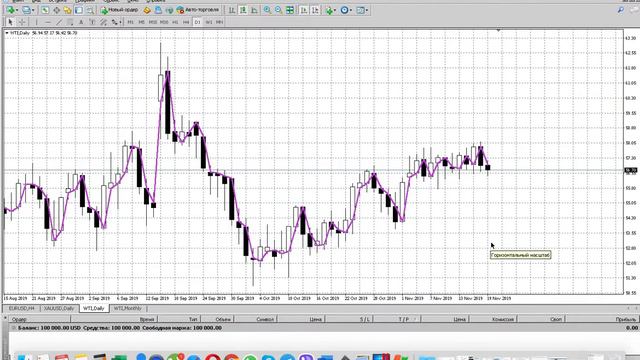
Task: Toggle Авто-торговля button
Action: (198, 10)
